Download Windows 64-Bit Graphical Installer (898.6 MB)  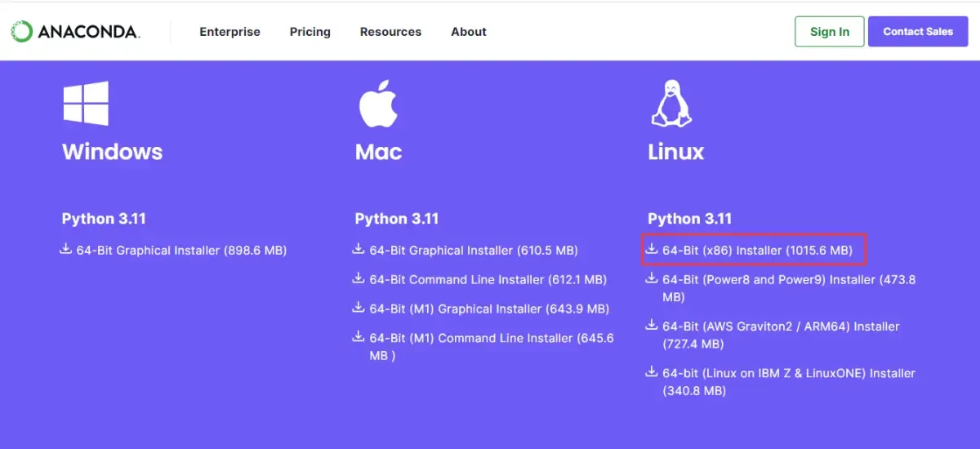181,251
